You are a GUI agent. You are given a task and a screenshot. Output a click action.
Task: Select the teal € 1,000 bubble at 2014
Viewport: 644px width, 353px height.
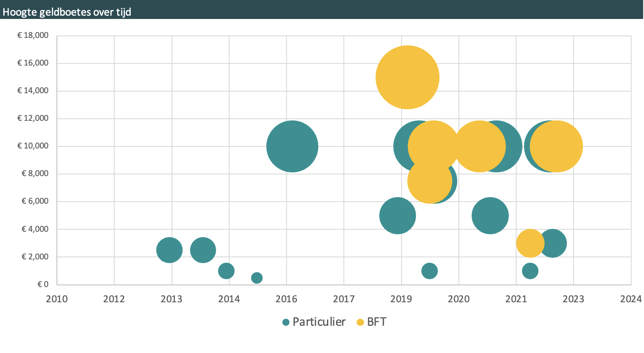point(226,271)
